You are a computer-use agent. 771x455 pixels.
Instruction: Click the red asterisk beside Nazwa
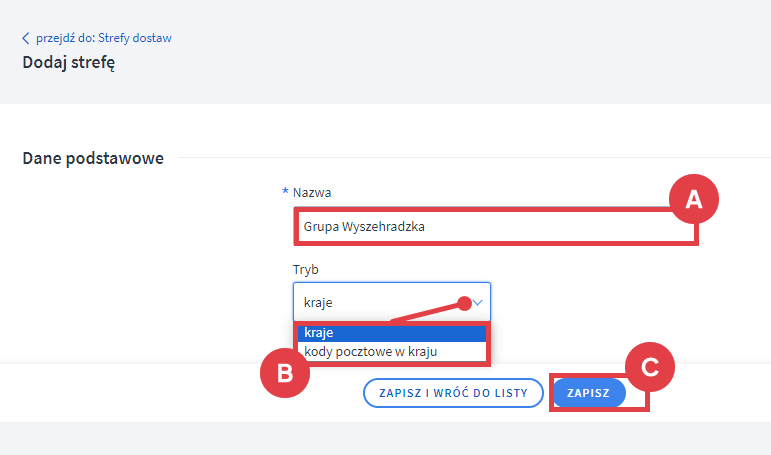[285, 191]
